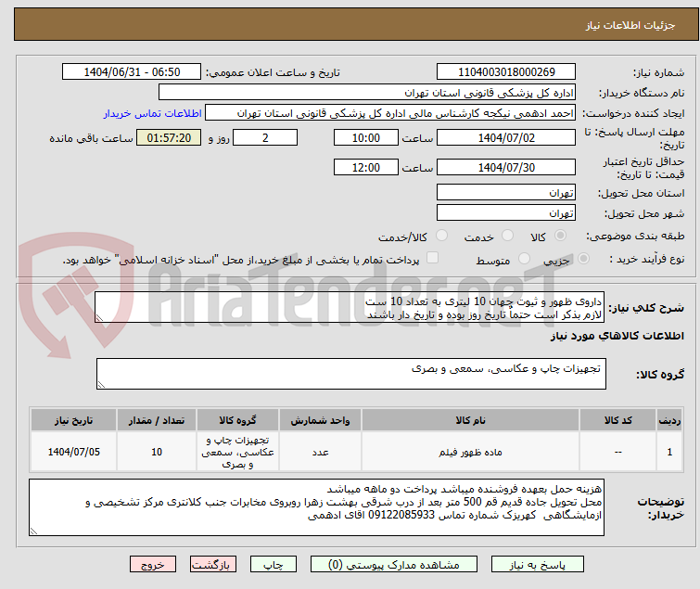Click the resize handle of گروه کالا textarea
Image resolution: width=700 pixels, height=589 pixels.
(x=101, y=385)
